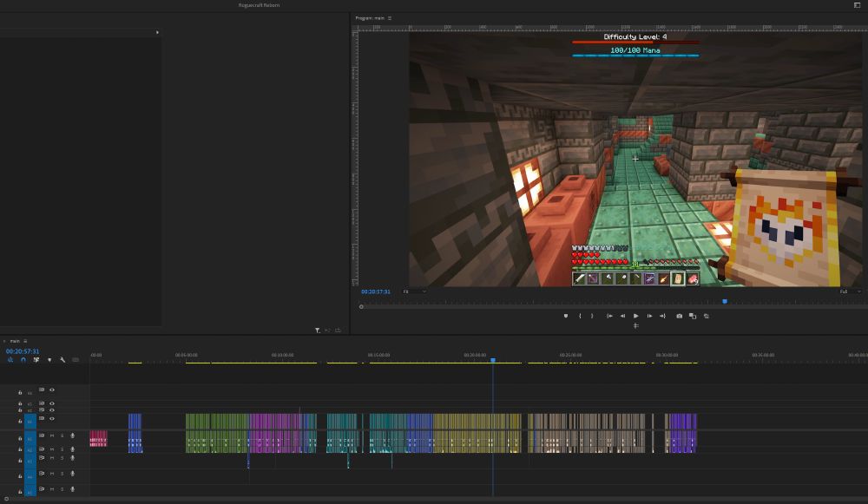Viewport: 868px width, 504px height.
Task: Add a marker from the timeline toolbar
Action: tap(49, 360)
